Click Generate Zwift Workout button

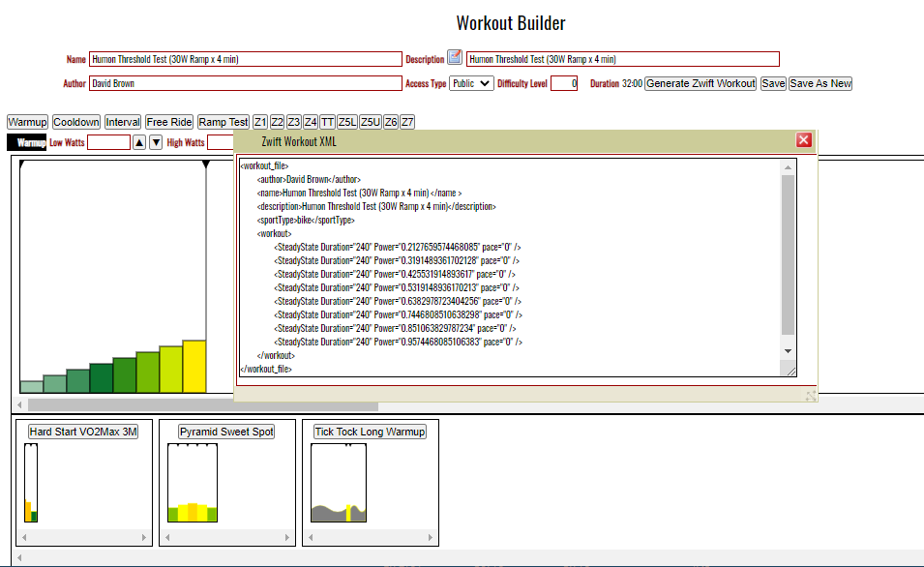[x=700, y=84]
